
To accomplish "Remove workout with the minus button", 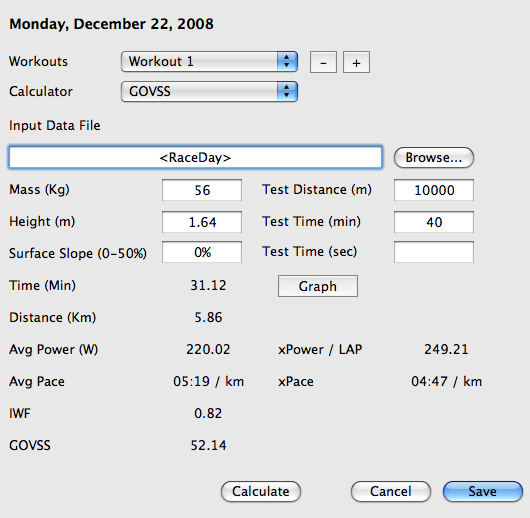I will coord(323,62).
